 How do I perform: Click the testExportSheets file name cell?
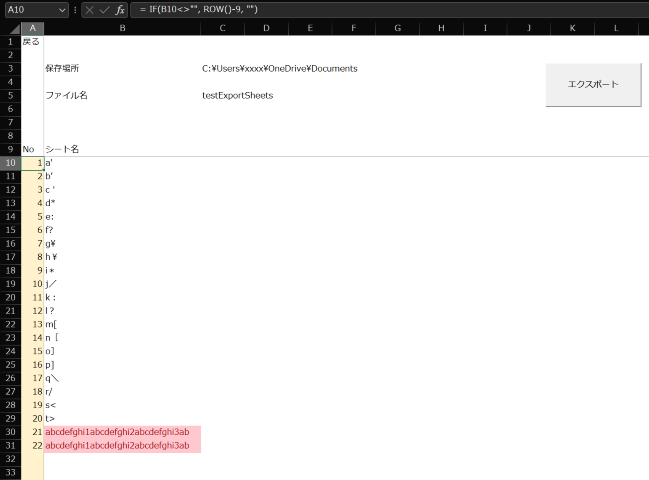point(238,96)
